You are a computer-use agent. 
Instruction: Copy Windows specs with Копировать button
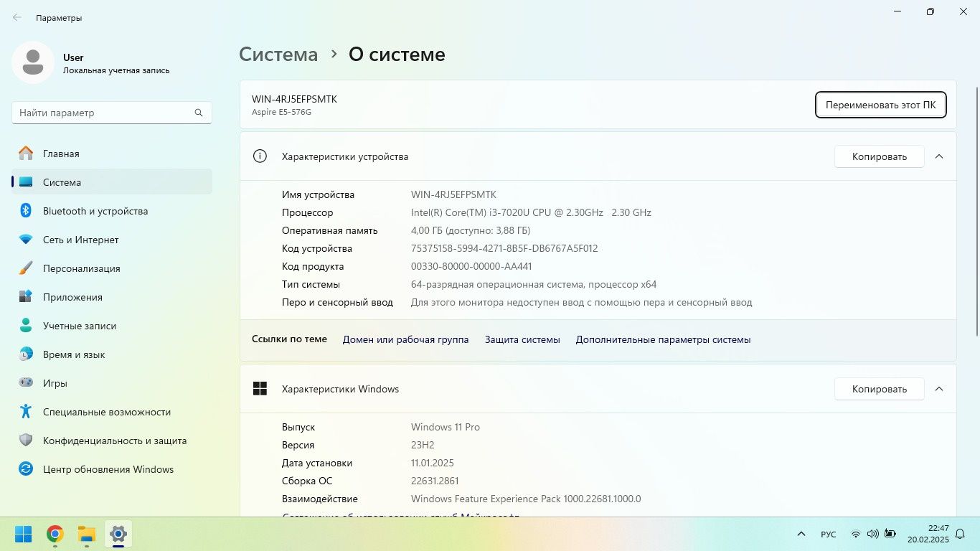point(879,389)
